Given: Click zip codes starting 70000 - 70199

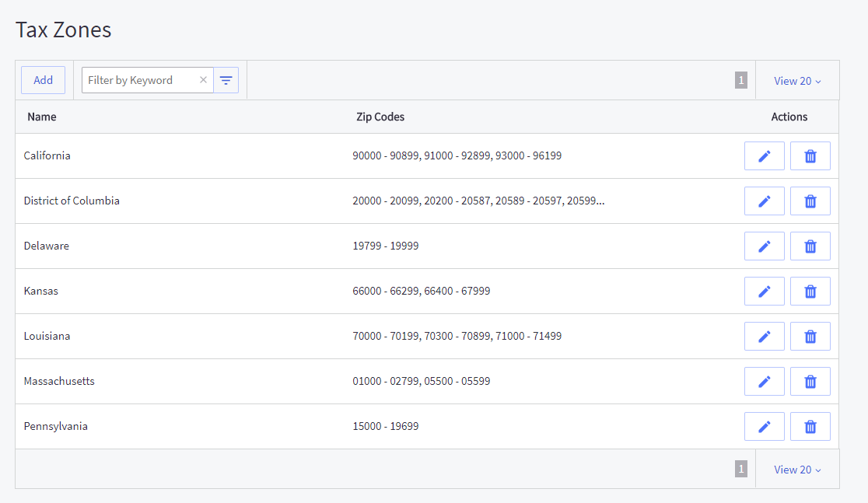Looking at the screenshot, I should pos(457,336).
